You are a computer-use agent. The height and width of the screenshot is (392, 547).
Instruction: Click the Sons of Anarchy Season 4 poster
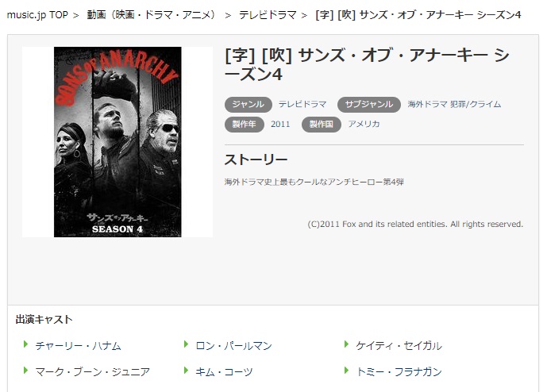(x=117, y=142)
